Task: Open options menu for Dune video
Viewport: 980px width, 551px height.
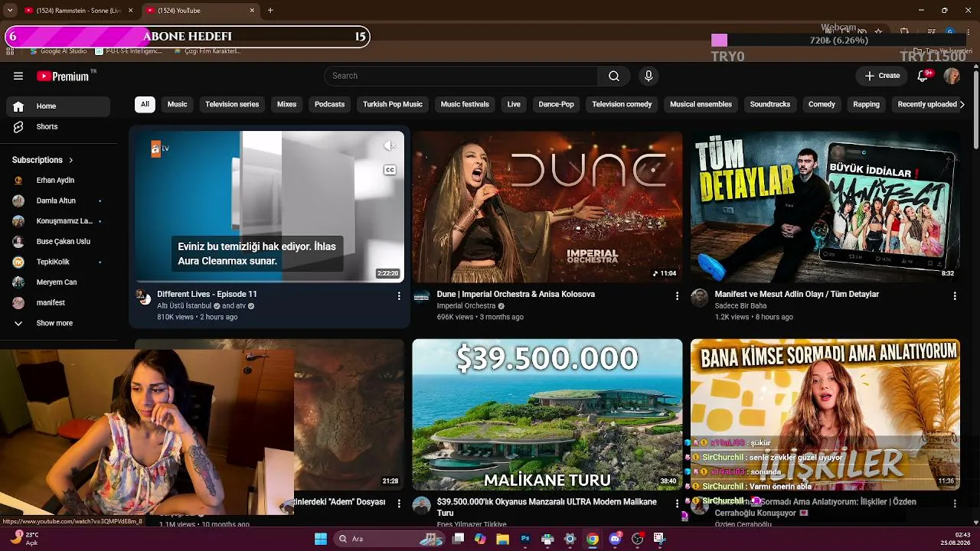Action: point(677,295)
